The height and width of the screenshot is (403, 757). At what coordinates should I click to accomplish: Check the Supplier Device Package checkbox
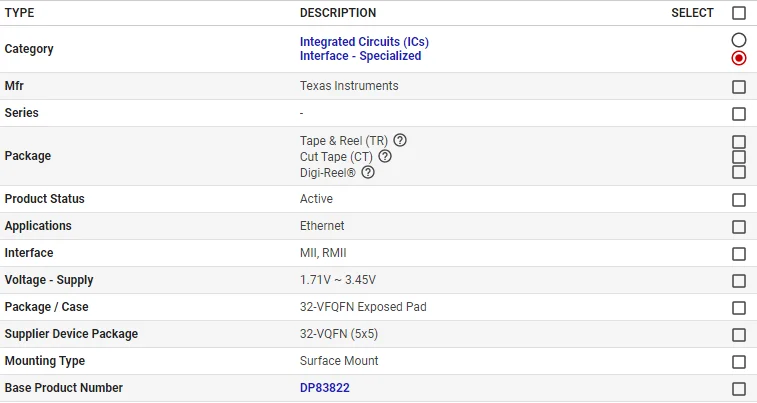[x=739, y=335]
